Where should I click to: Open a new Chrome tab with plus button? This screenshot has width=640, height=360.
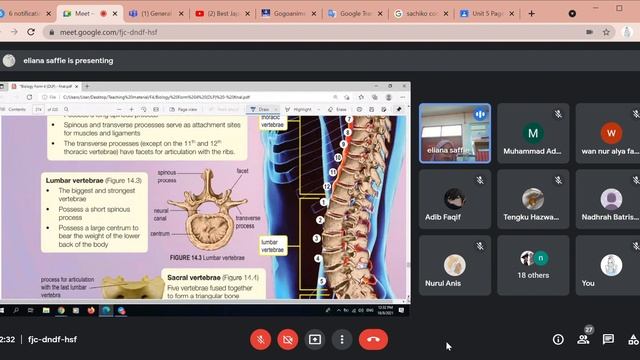(x=531, y=13)
